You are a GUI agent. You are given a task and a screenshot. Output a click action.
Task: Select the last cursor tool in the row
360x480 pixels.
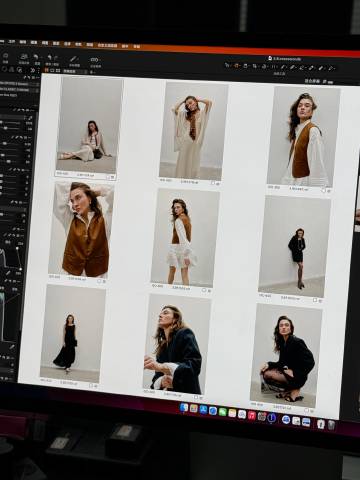point(330,68)
